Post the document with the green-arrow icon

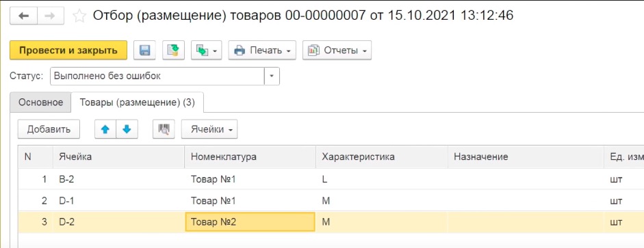coord(174,51)
